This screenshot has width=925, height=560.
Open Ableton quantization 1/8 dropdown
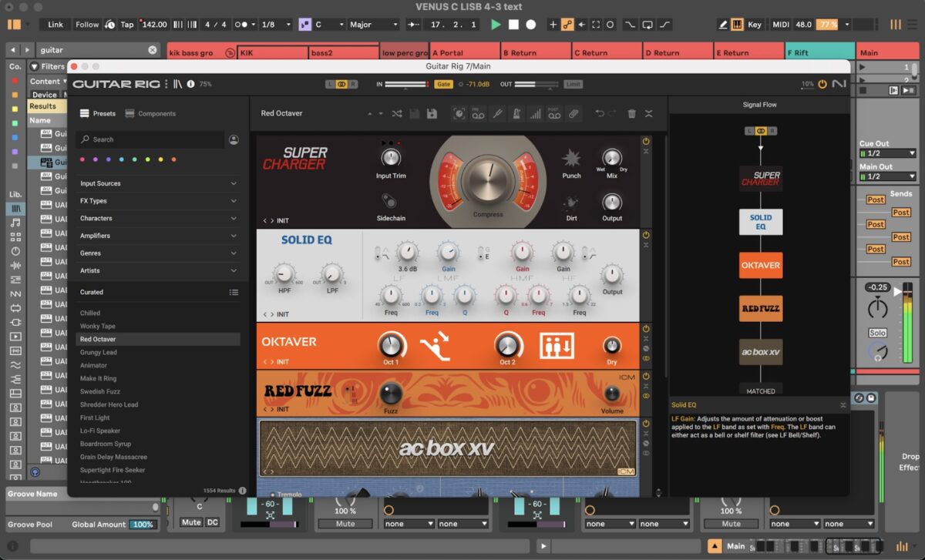pos(275,25)
